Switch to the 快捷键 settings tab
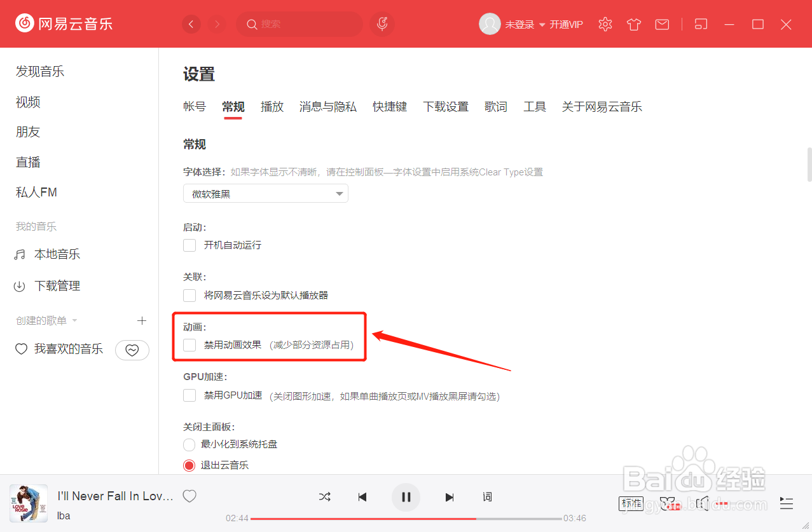Viewport: 812px width, 532px height. [390, 106]
